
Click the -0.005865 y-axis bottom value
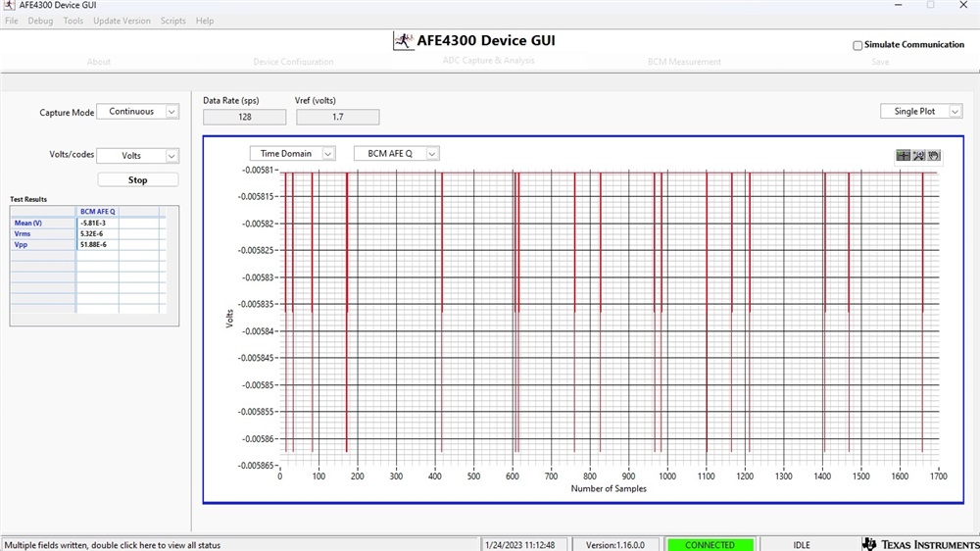256,466
